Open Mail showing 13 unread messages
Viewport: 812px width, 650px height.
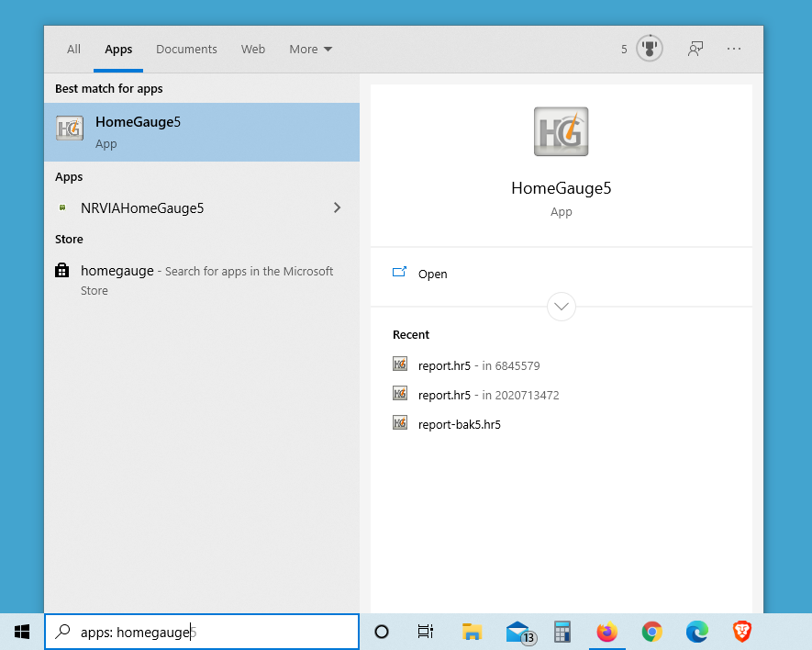tap(517, 632)
